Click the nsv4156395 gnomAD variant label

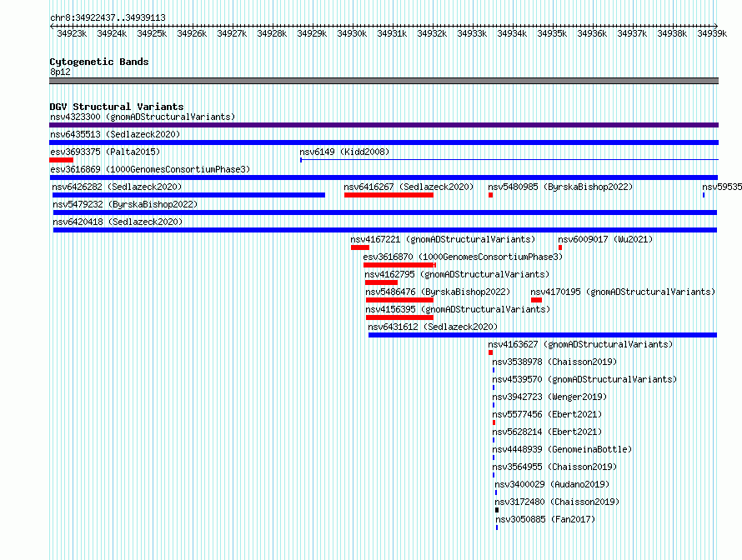click(x=458, y=309)
